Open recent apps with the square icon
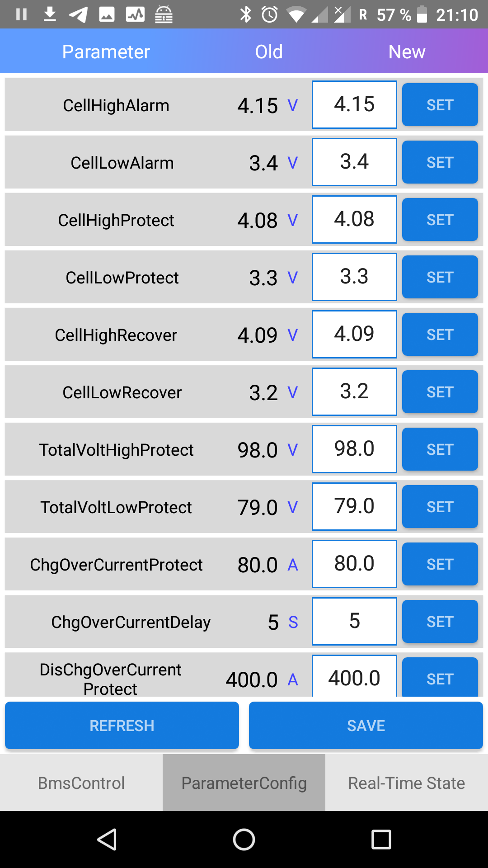Image resolution: width=488 pixels, height=868 pixels. tap(381, 840)
